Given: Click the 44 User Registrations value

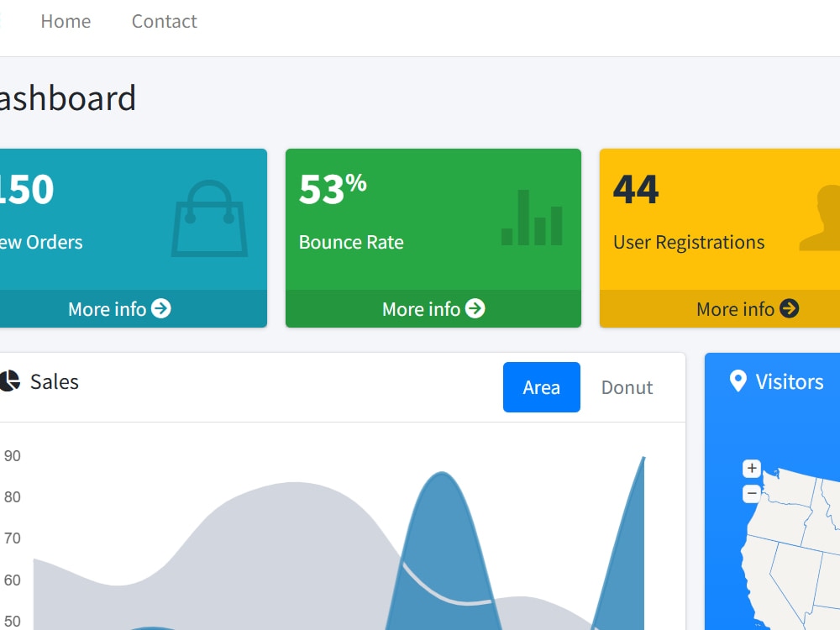Looking at the screenshot, I should pyautogui.click(x=636, y=190).
